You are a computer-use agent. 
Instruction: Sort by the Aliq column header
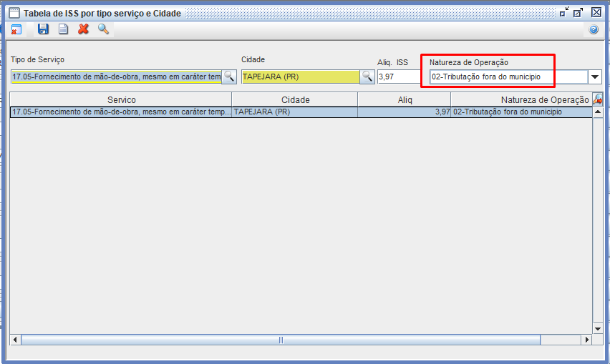405,99
